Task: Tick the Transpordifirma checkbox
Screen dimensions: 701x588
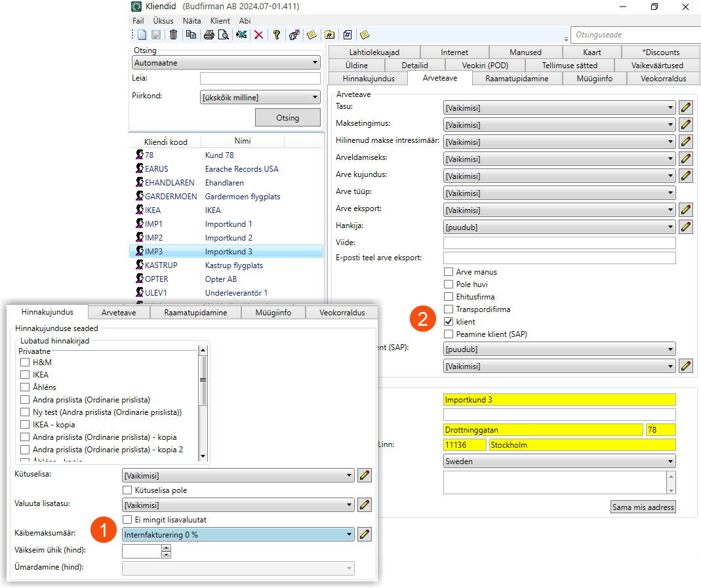Action: pos(449,309)
